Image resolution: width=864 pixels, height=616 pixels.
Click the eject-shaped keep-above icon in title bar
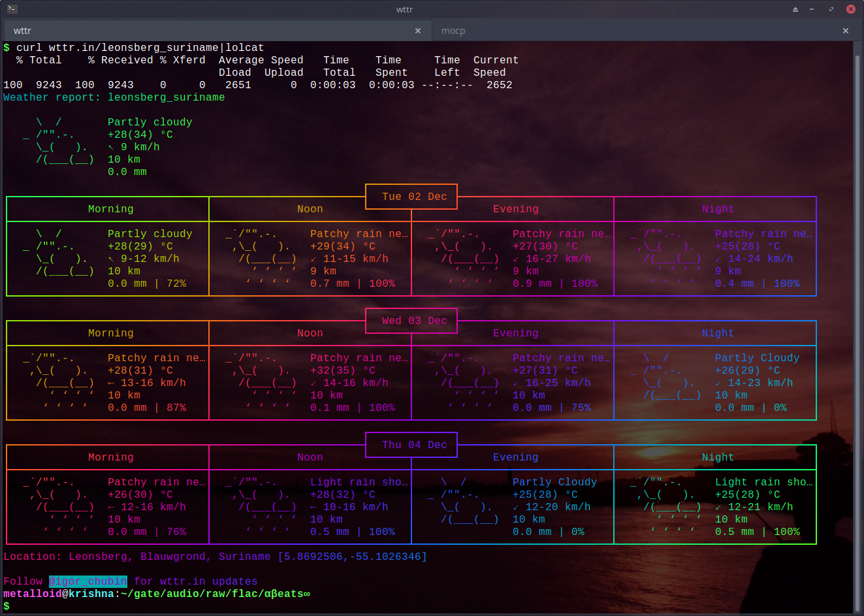(x=795, y=9)
